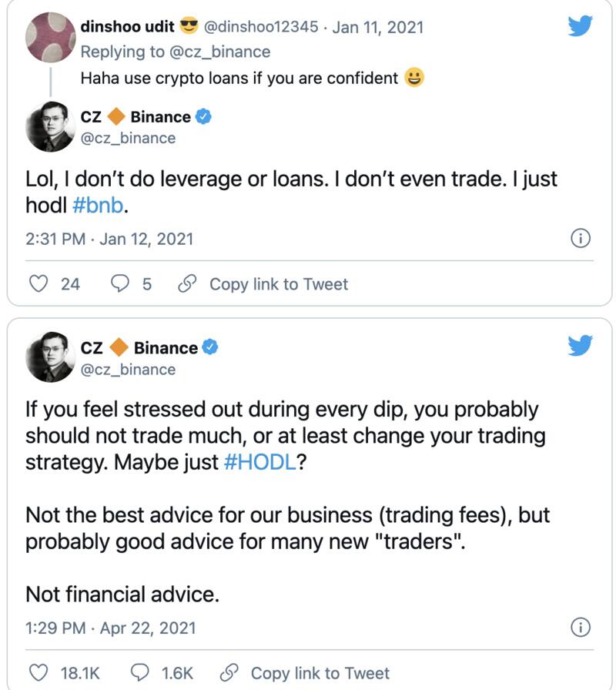
Task: Click the Twitter bird logo in first tweet
Action: point(580,27)
